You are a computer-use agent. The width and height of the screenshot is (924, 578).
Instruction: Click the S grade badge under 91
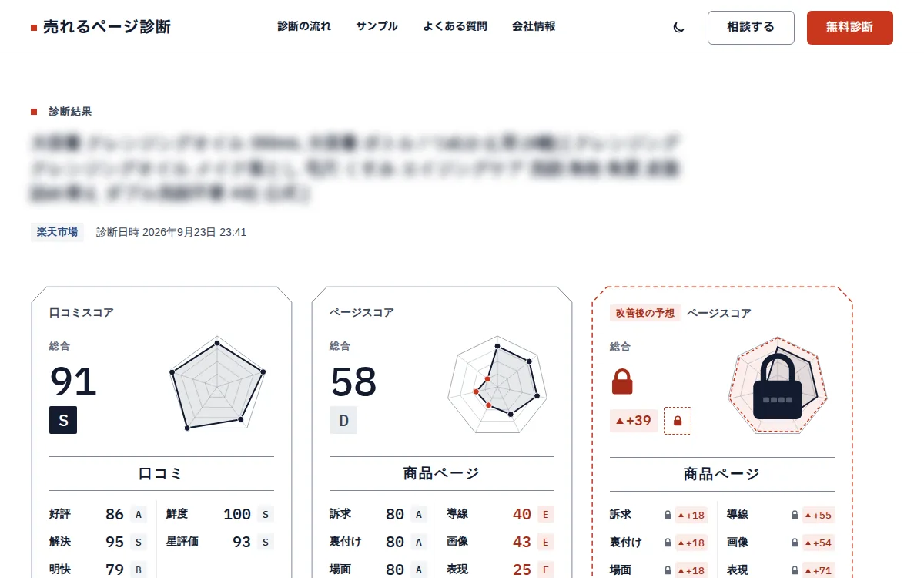pyautogui.click(x=63, y=420)
